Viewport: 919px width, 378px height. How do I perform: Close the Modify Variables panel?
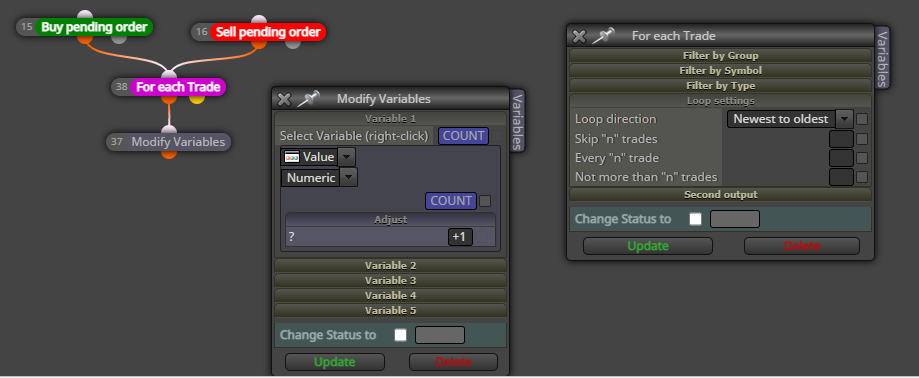click(284, 99)
